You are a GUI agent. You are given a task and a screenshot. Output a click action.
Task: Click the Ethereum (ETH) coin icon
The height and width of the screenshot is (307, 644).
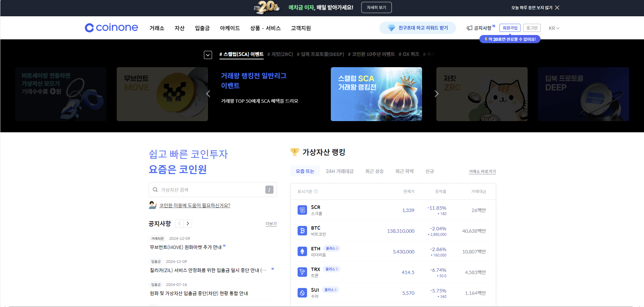(302, 251)
